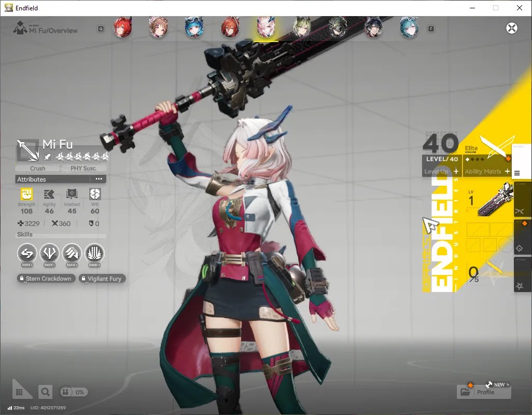The image size is (532, 415).
Task: Toggle the 0% team toggle button
Action: [x=73, y=392]
